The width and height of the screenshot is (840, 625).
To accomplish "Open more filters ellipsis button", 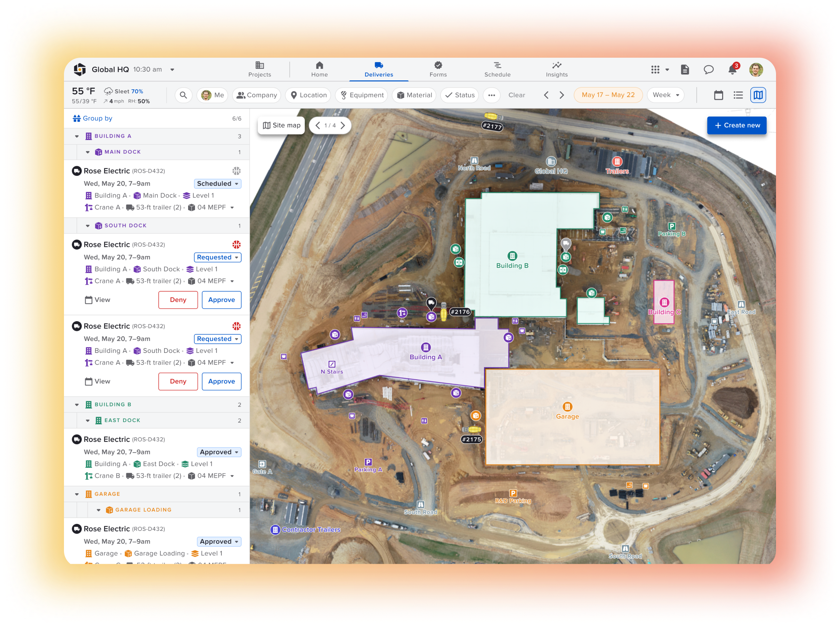I will pos(492,95).
